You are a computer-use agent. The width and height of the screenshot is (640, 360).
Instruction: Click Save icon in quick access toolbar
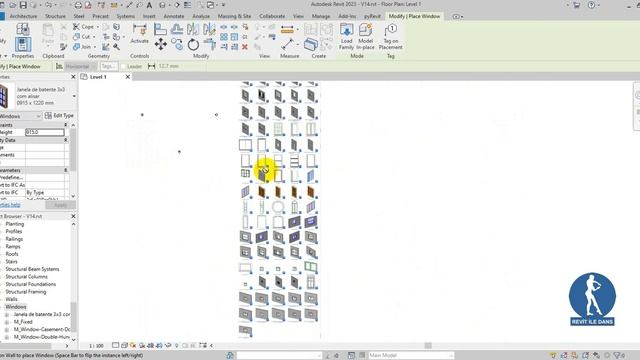(23, 5)
